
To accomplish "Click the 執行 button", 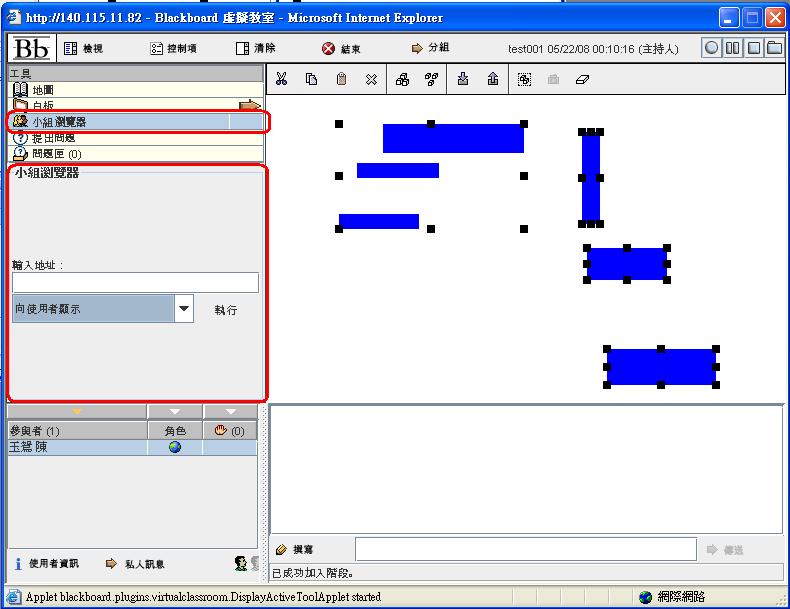I will (x=226, y=310).
